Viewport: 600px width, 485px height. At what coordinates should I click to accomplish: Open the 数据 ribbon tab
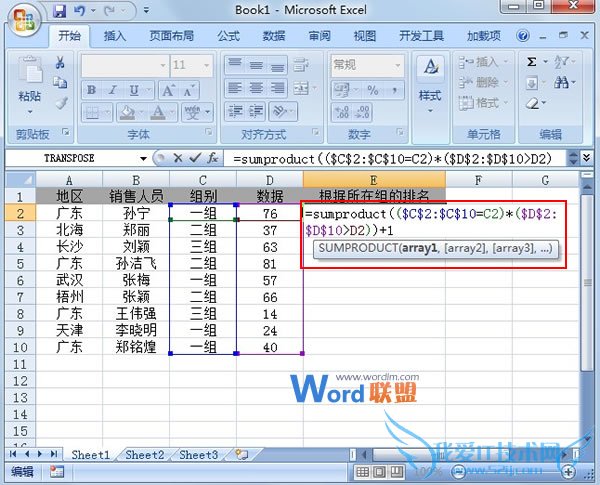click(274, 36)
